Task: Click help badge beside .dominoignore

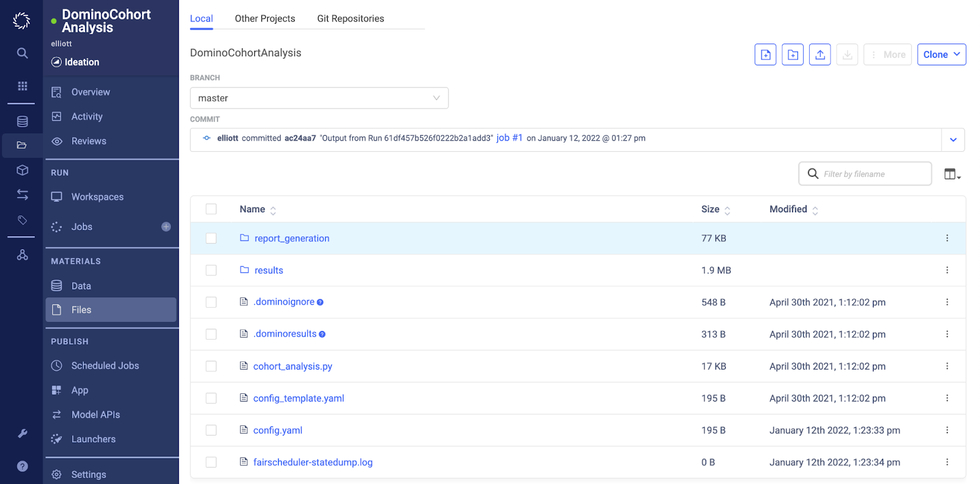Action: click(320, 302)
